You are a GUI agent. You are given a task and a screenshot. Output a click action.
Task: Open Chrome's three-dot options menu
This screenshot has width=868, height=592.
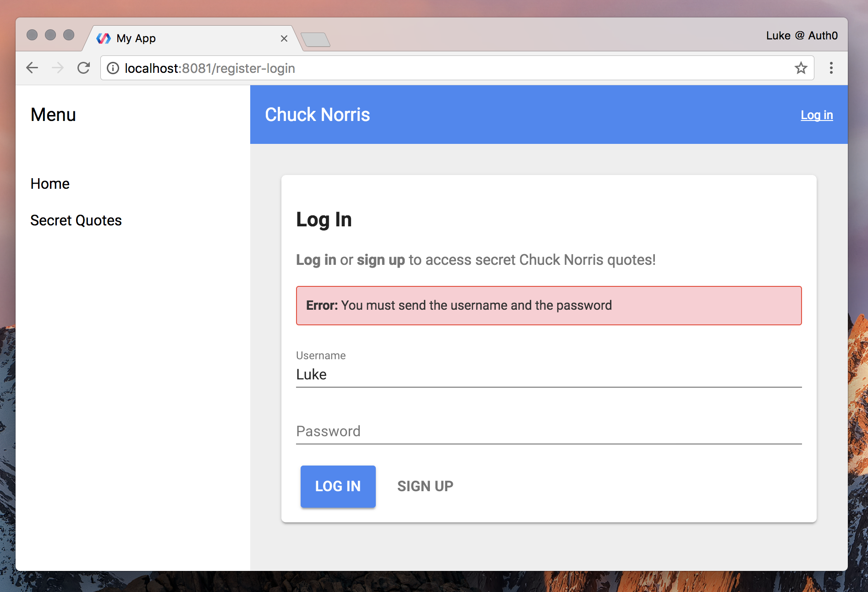[x=831, y=68]
